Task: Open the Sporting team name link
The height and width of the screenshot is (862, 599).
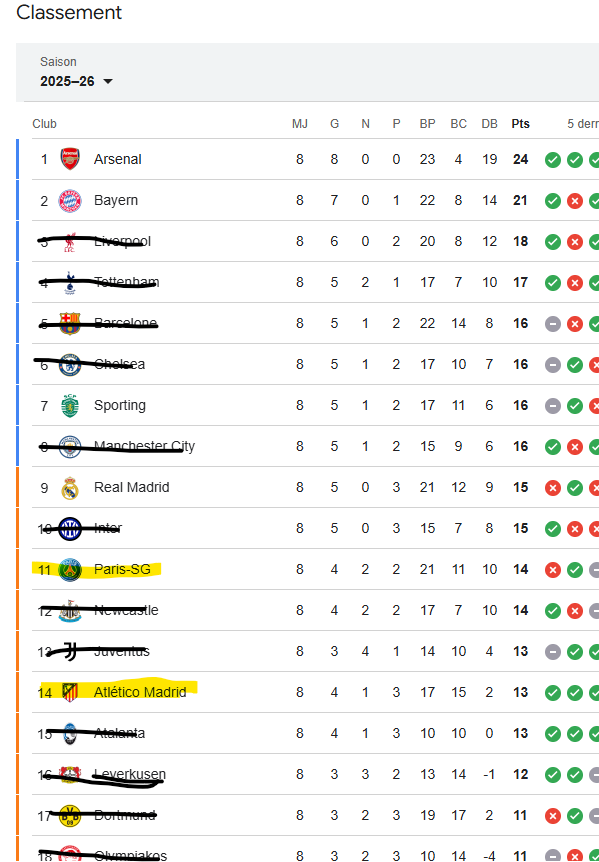Action: tap(120, 406)
